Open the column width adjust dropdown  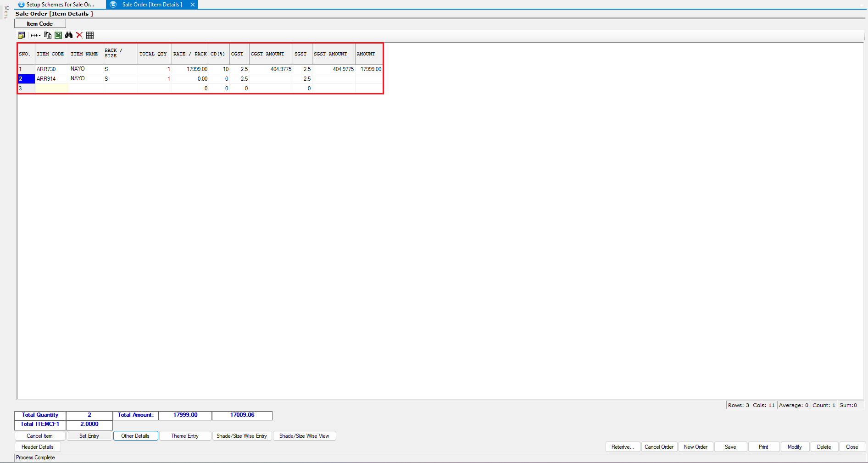(x=35, y=35)
